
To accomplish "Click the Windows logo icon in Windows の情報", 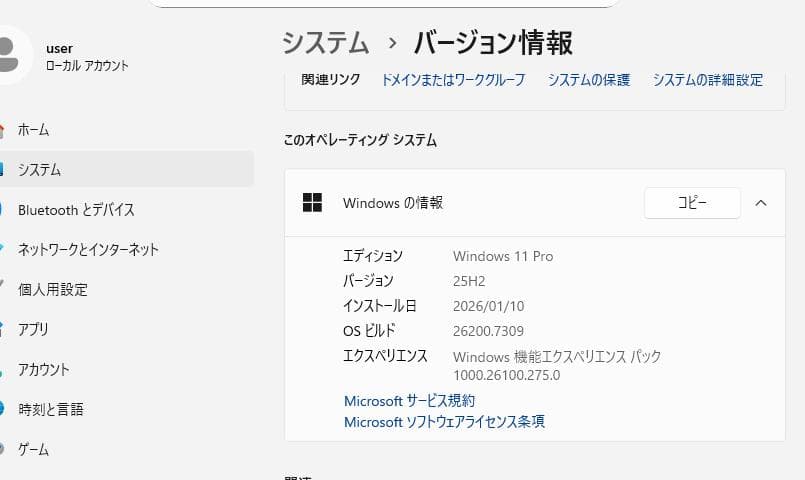I will click(x=312, y=203).
